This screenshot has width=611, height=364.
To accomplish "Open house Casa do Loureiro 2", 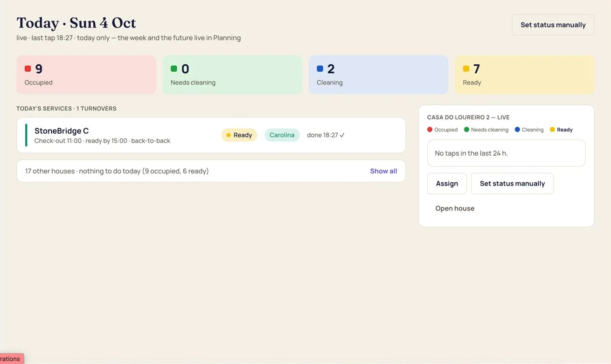I will tap(455, 208).
